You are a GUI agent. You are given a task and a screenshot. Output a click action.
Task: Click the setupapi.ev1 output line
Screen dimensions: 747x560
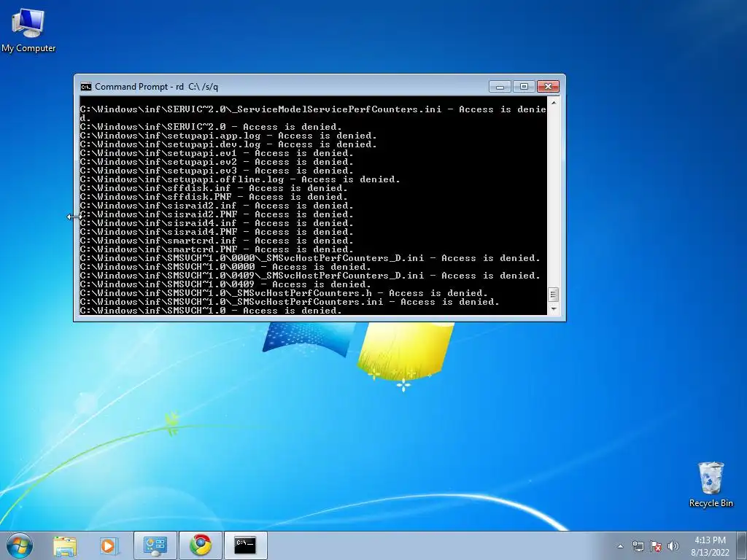coord(217,153)
